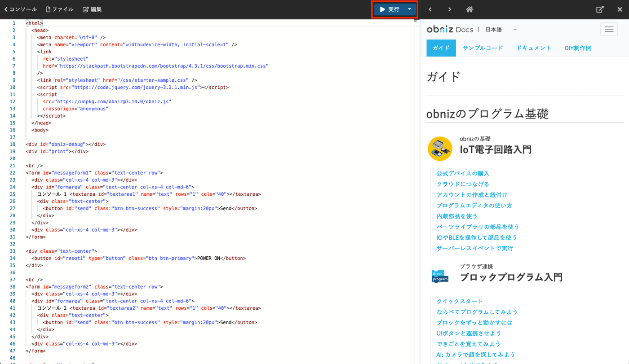Image resolution: width=629 pixels, height=364 pixels.
Task: Switch to the ドキュメント tab
Action: pyautogui.click(x=534, y=48)
